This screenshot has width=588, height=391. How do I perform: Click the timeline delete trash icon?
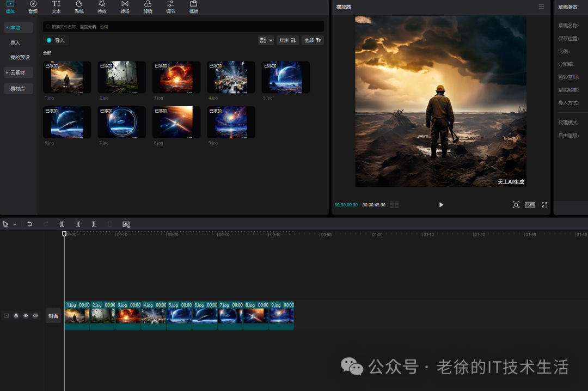pyautogui.click(x=110, y=224)
